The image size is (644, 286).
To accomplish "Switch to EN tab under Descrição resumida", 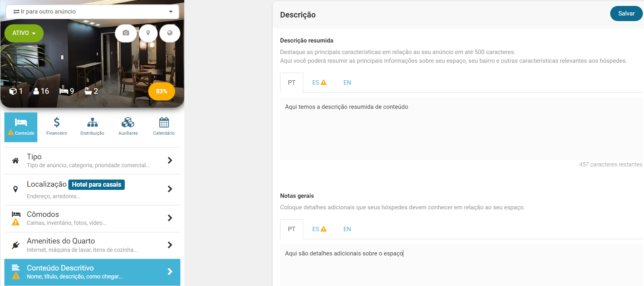I will pyautogui.click(x=347, y=83).
